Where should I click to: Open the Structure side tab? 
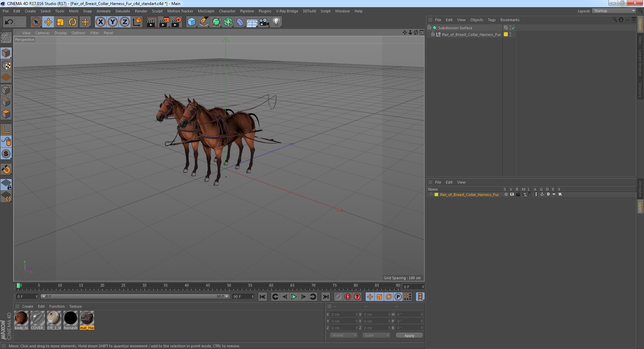640,90
